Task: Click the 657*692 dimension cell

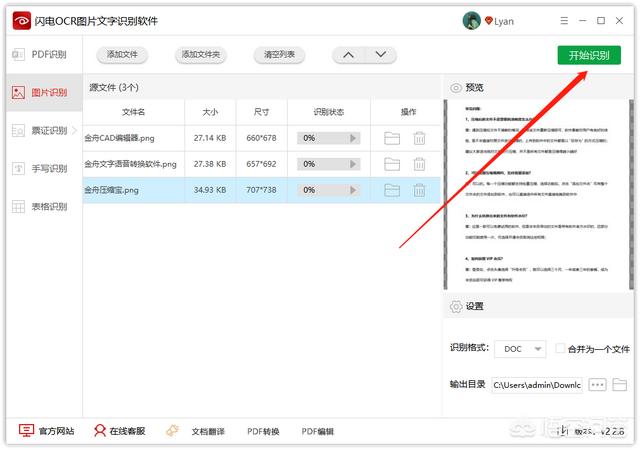Action: (261, 164)
